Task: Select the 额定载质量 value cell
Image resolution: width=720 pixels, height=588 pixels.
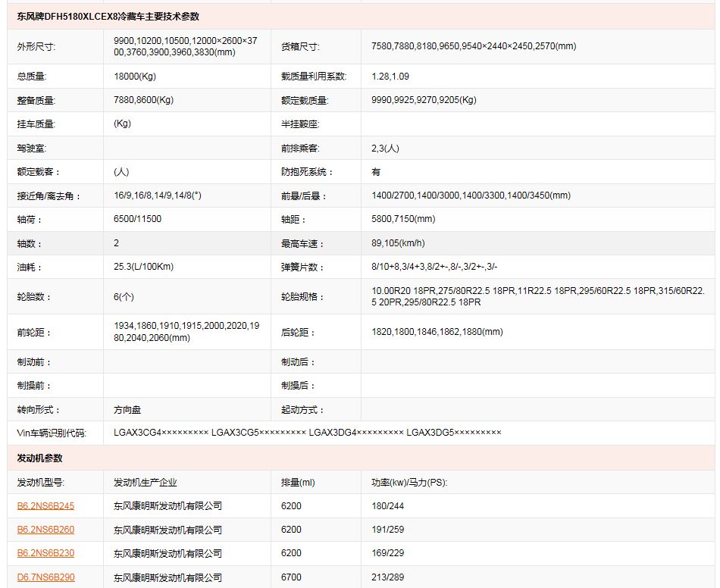Action: point(424,100)
